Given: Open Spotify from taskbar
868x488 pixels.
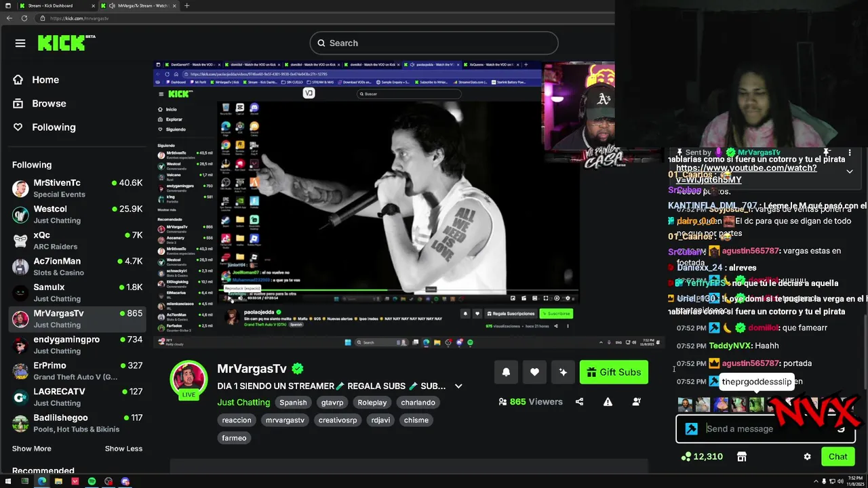Looking at the screenshot, I should pos(92,482).
